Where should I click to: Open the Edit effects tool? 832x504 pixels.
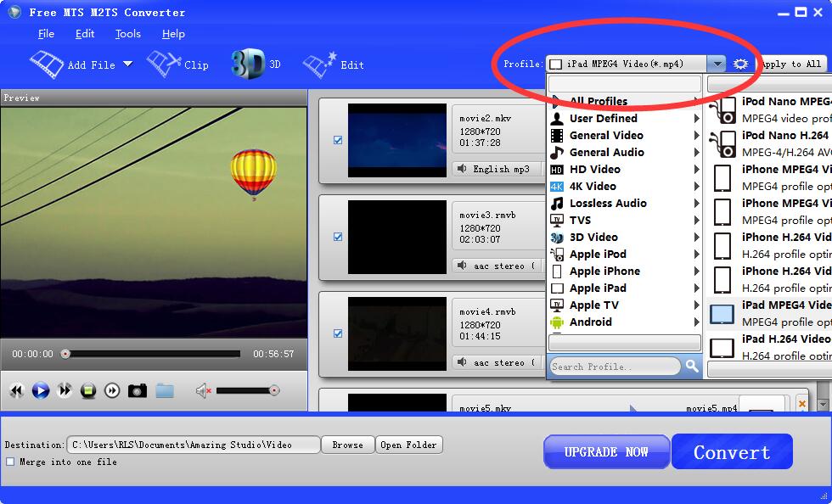coord(333,64)
